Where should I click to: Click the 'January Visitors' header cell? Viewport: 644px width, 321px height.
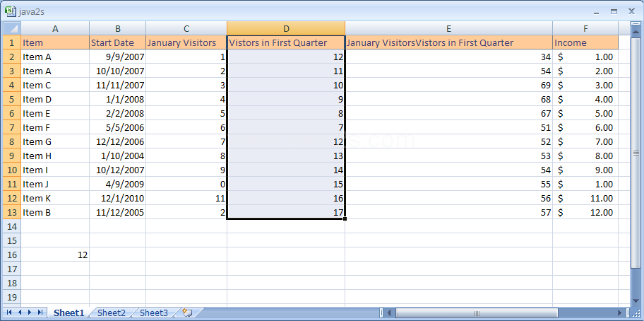[x=186, y=42]
